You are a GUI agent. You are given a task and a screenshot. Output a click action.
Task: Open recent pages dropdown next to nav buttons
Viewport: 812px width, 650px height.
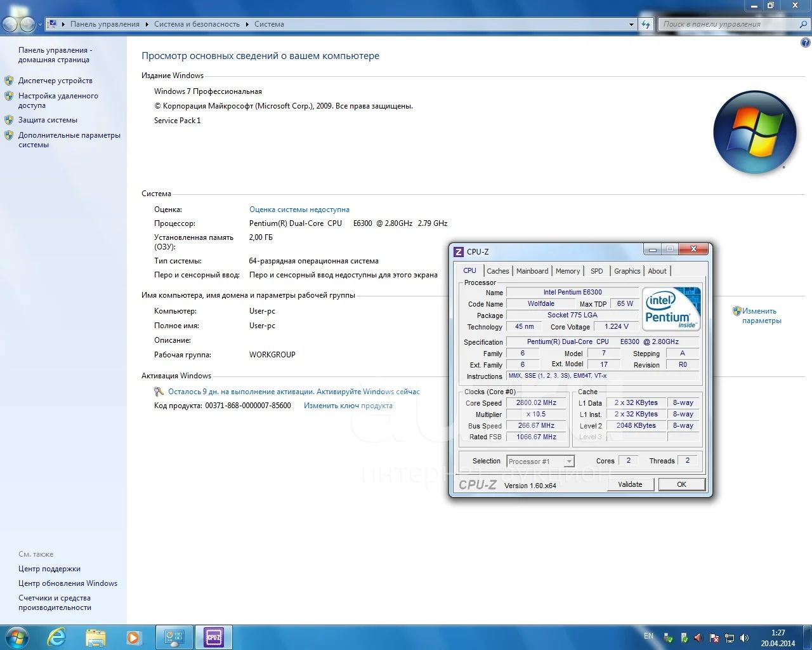pos(40,25)
